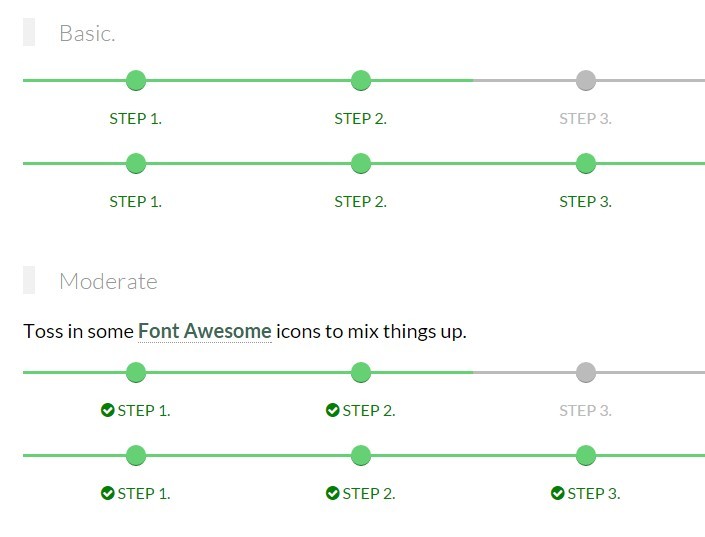Click the check icon beside Step 1 in the last tracker

point(108,493)
